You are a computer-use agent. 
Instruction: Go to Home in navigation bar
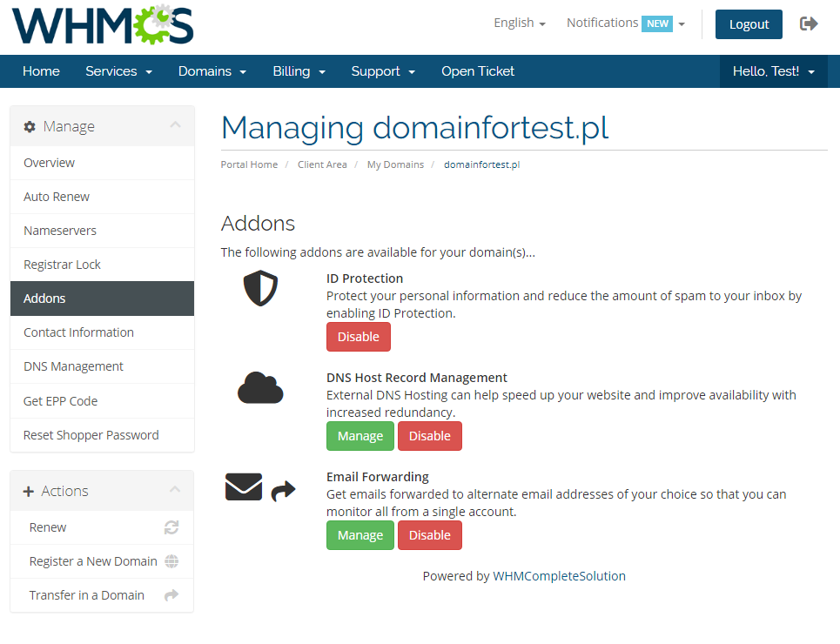click(41, 71)
